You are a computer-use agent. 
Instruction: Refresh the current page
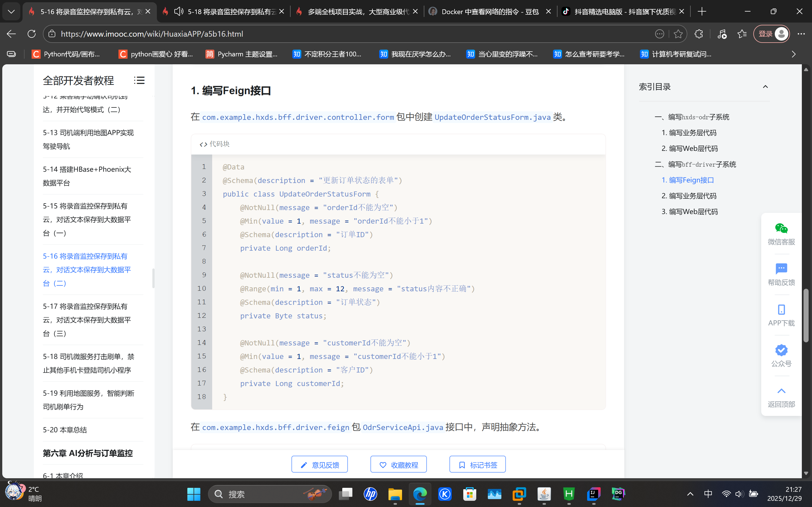click(x=32, y=34)
